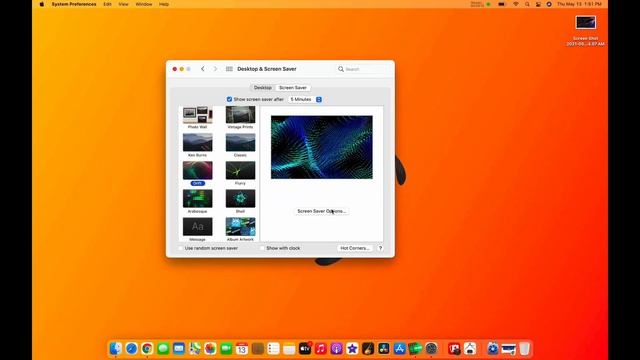The image size is (640, 360).
Task: Enable Show with clock option
Action: click(262, 248)
